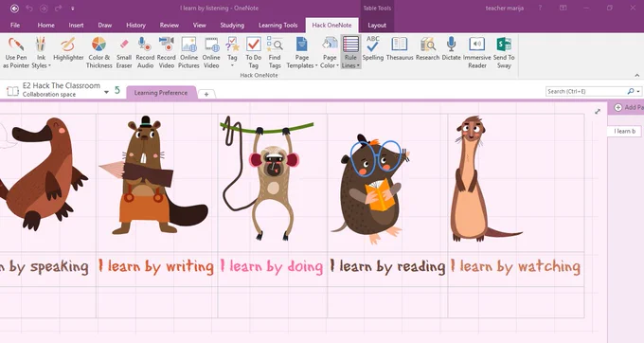The width and height of the screenshot is (644, 343).
Task: Select the Learning Preference section tab
Action: pos(161,93)
